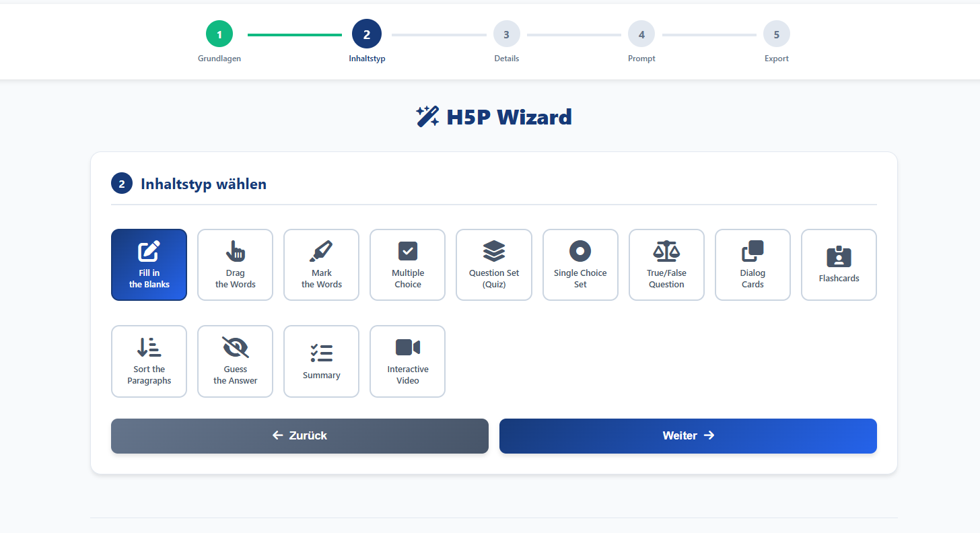Choose Question Set (Quiz) content type
The width and height of the screenshot is (980, 533).
493,264
